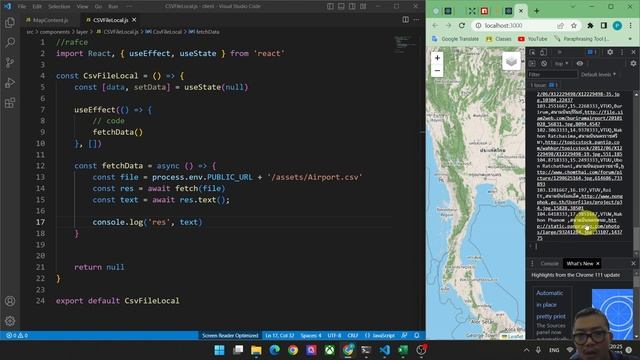Viewport: 640px width, 360px height.
Task: Share this page icon in Chrome address bar
Action: pos(560,25)
